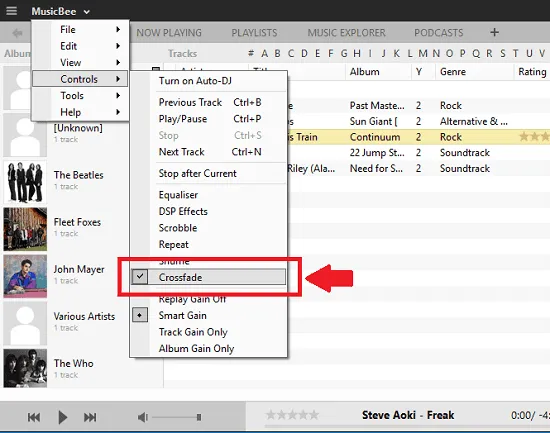Screen dimensions: 550x433
Task: Switch to Music Explorer tab
Action: click(346, 33)
